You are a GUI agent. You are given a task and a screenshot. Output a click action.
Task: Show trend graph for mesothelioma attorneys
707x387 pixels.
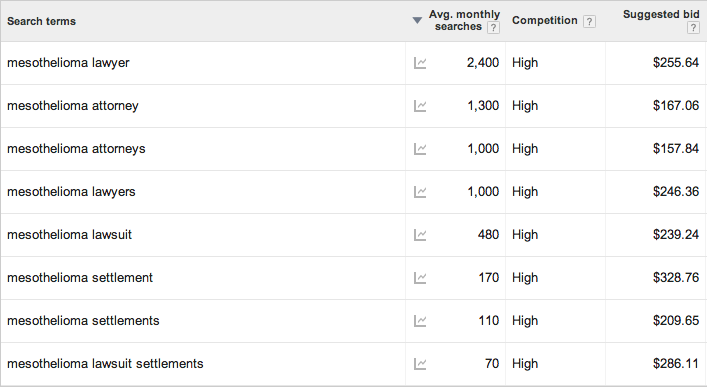click(x=420, y=149)
